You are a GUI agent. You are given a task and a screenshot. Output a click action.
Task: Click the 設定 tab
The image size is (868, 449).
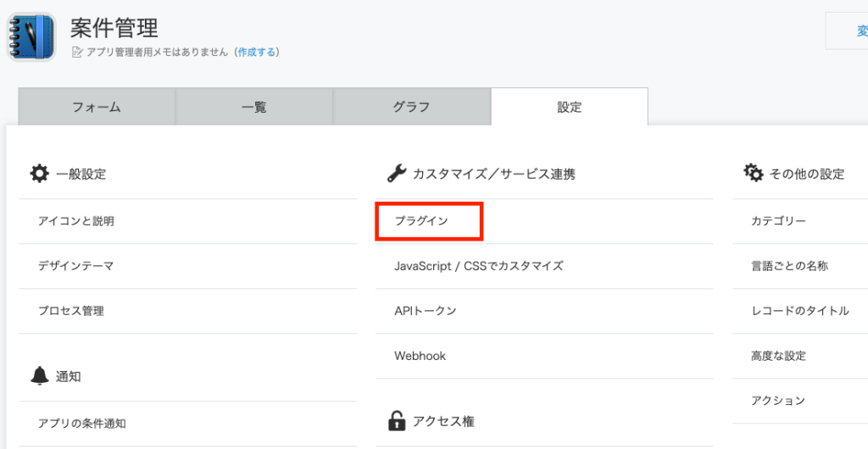[569, 107]
